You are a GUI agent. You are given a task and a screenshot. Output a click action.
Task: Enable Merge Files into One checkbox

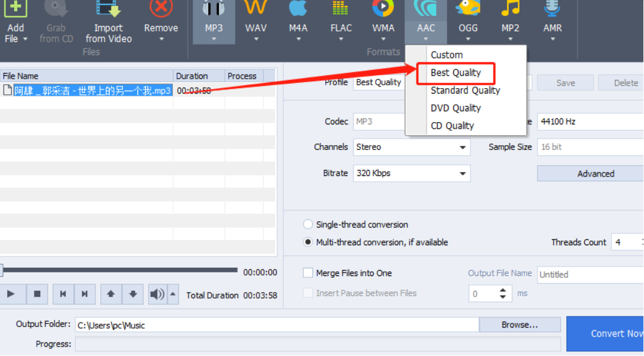307,272
